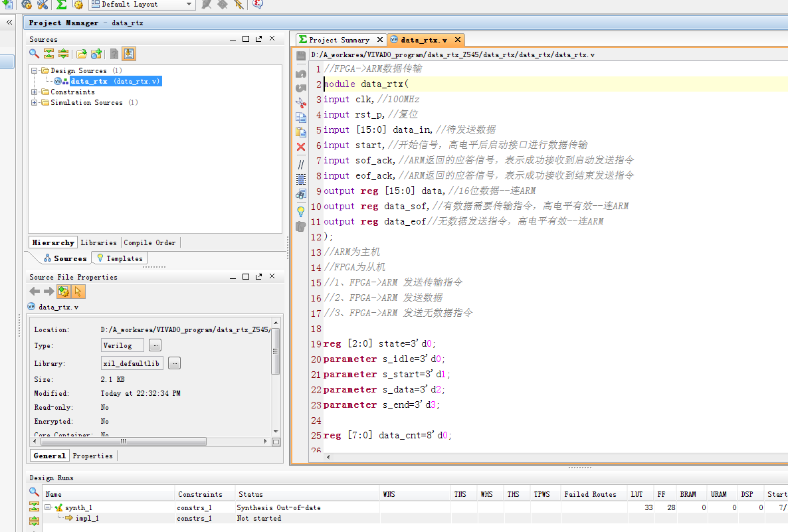Click the horizontal scrollbar in Source File Properties
The image size is (788, 532).
123,441
